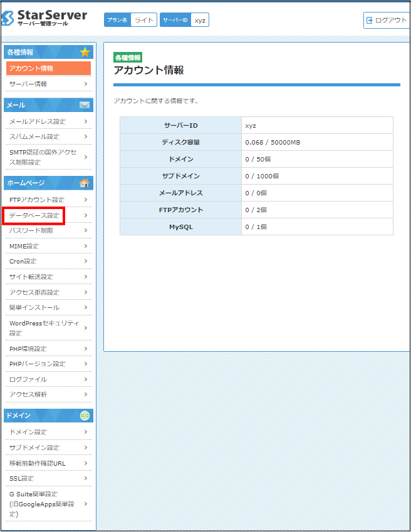411x532 pixels.
Task: Open サブドメイン設定 link
Action: (48, 448)
